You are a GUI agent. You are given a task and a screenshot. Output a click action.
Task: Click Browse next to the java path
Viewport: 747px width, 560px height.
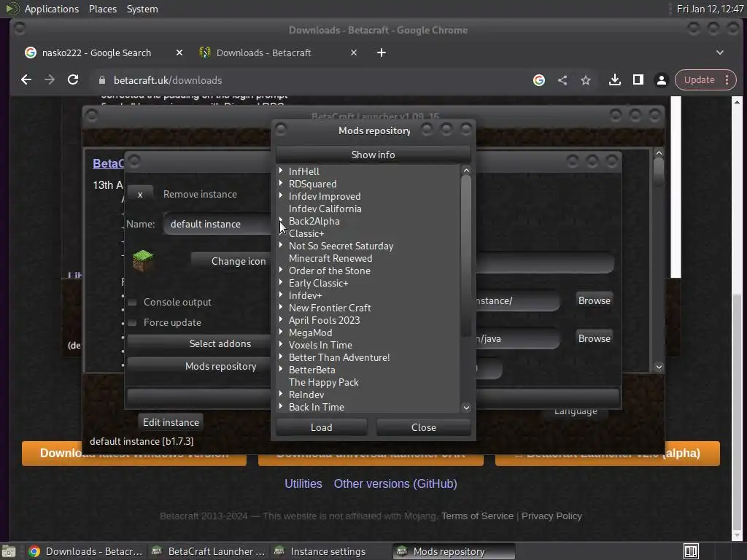pos(594,338)
